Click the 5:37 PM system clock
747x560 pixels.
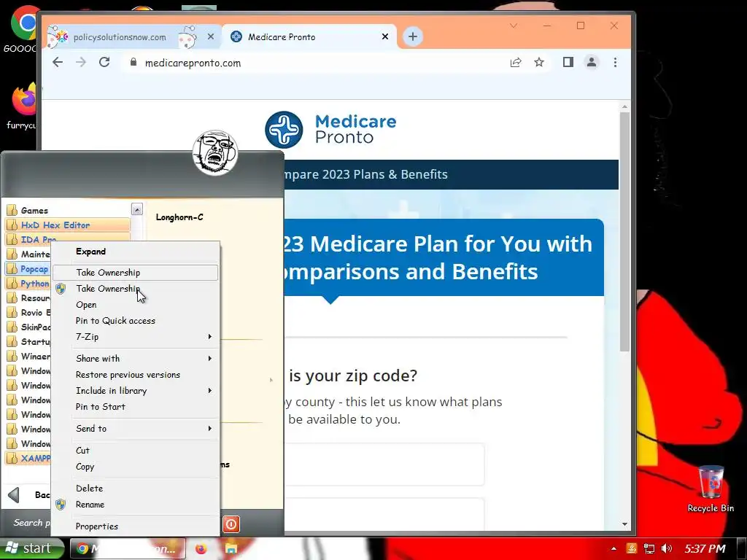[705, 548]
